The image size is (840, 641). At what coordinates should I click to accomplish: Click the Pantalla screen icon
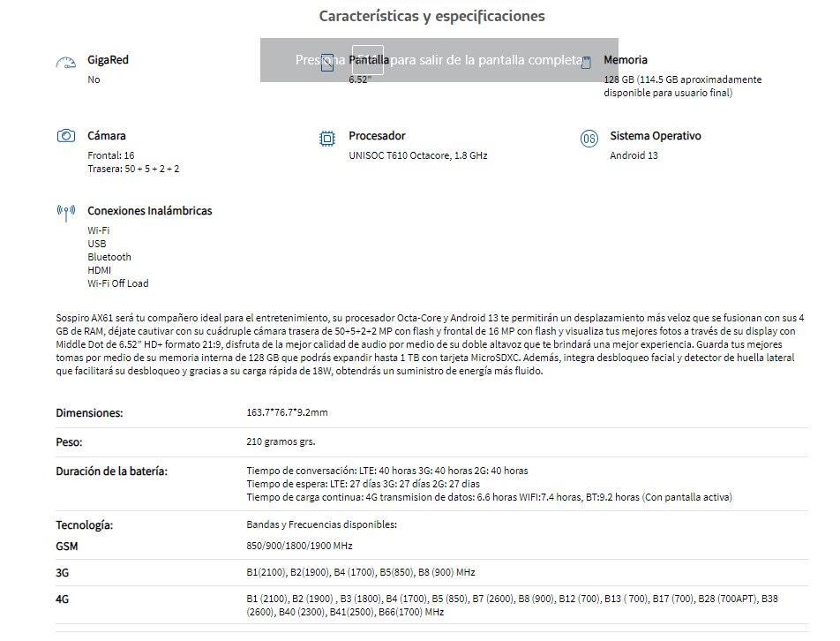pos(327,63)
